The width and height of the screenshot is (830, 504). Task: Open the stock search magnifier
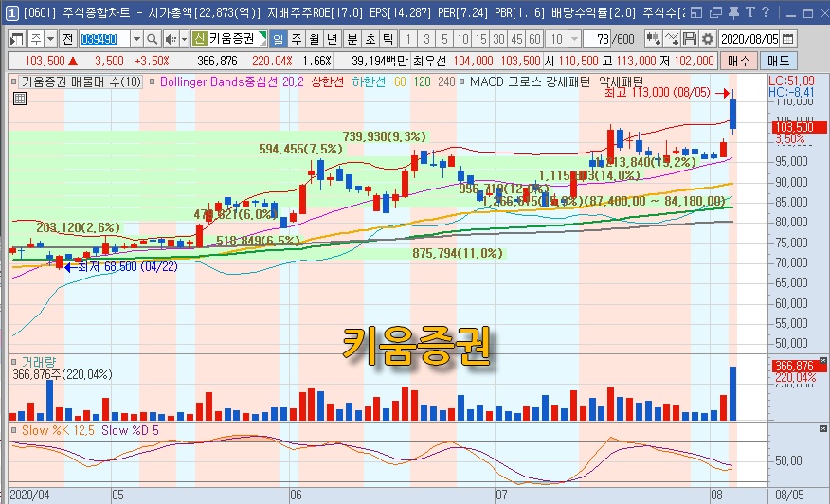(152, 39)
